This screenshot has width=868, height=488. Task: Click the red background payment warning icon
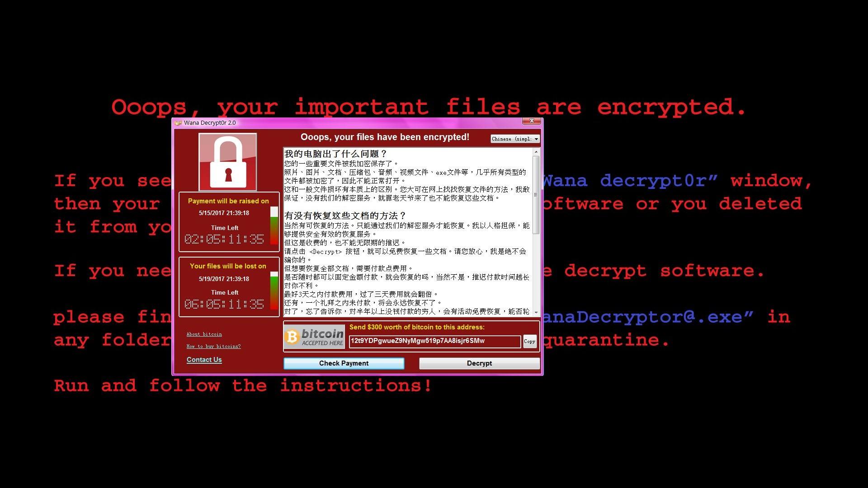229,224
